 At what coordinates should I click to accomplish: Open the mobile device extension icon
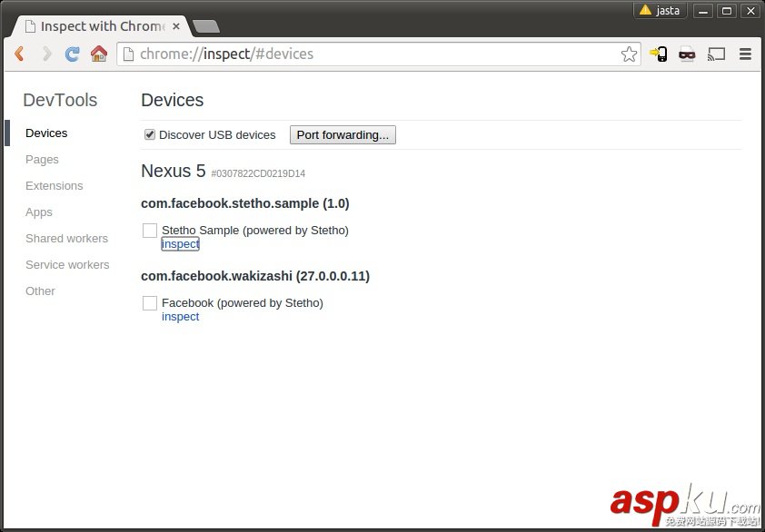coord(659,54)
